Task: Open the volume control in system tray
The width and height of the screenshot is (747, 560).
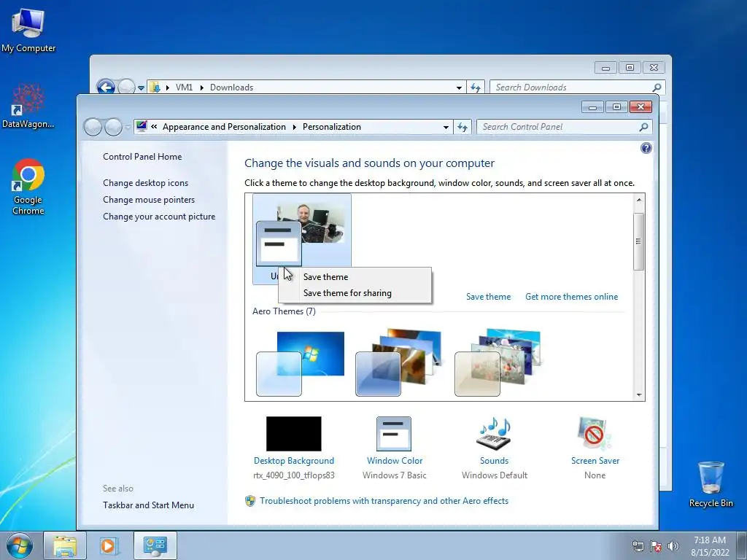Action: (x=673, y=546)
